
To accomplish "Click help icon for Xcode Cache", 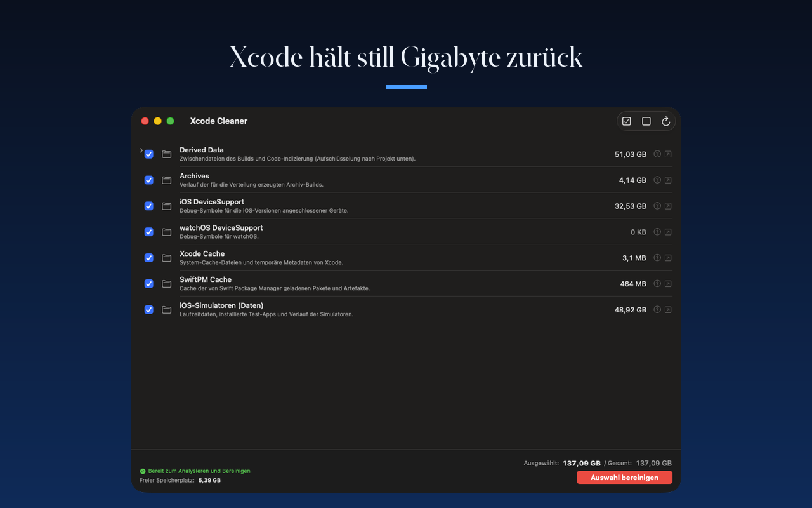I will [657, 258].
